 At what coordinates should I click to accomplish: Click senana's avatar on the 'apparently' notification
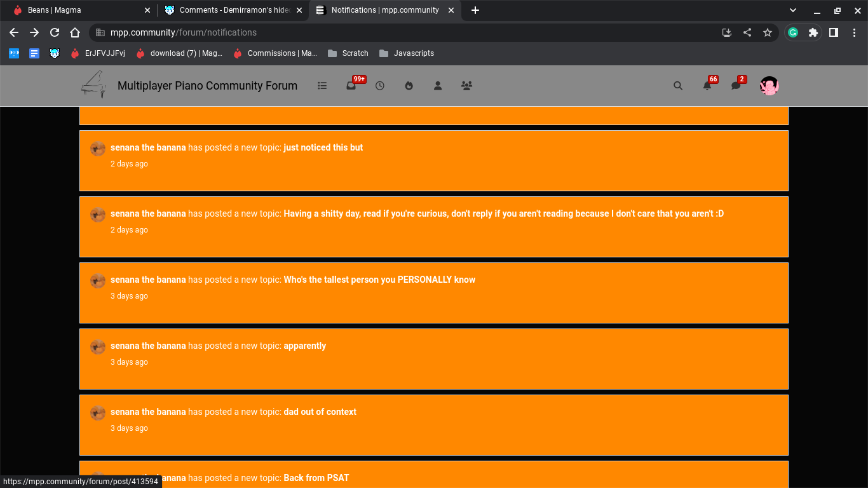98,347
